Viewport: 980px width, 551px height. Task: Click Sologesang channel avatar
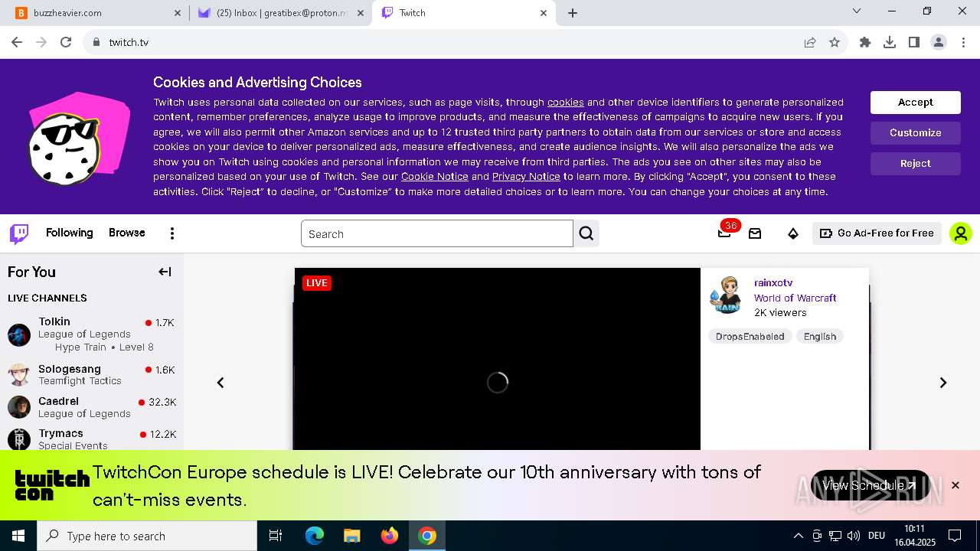(x=19, y=374)
